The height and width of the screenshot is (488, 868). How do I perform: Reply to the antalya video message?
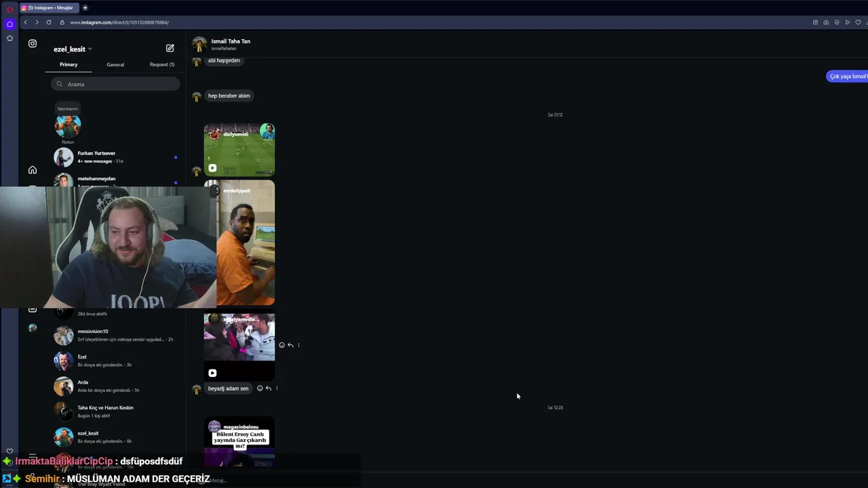290,345
